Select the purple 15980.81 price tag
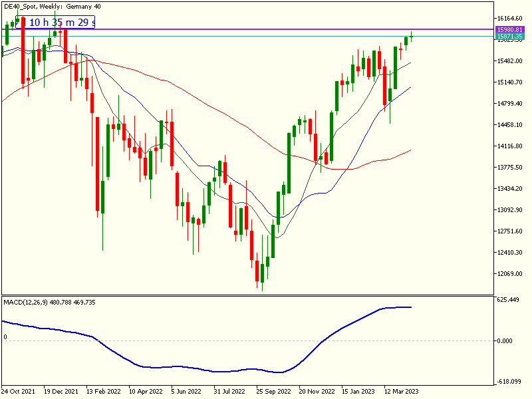532x399 pixels. (511, 29)
